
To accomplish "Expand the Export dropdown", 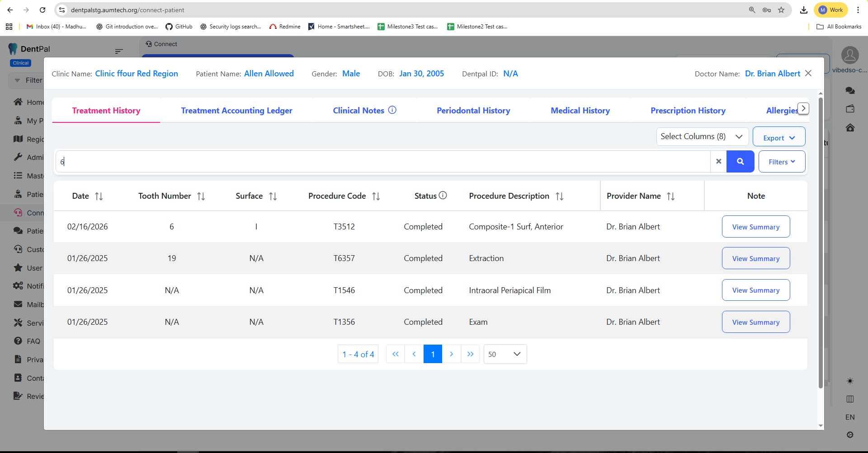I will (x=778, y=138).
